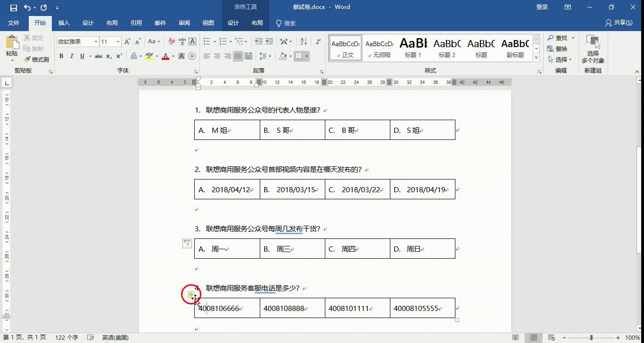Toggle subscript formatting
The width and height of the screenshot is (644, 343).
(x=108, y=56)
